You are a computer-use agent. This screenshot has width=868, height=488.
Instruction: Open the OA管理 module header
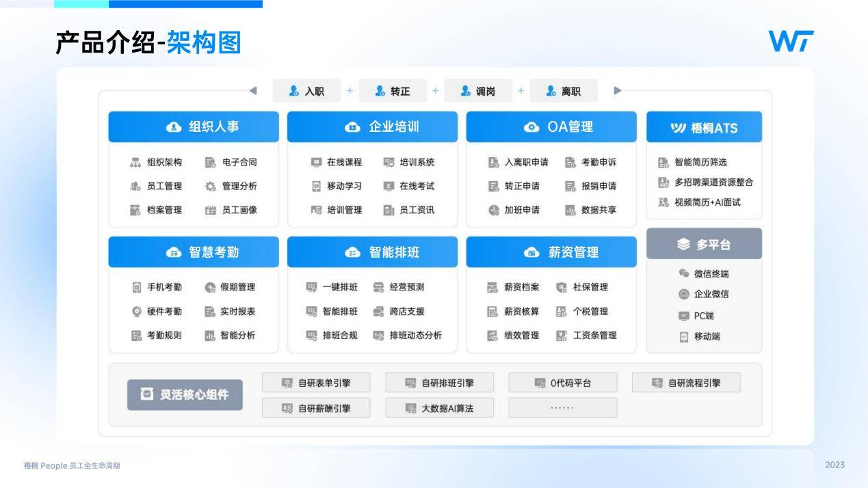pyautogui.click(x=551, y=126)
